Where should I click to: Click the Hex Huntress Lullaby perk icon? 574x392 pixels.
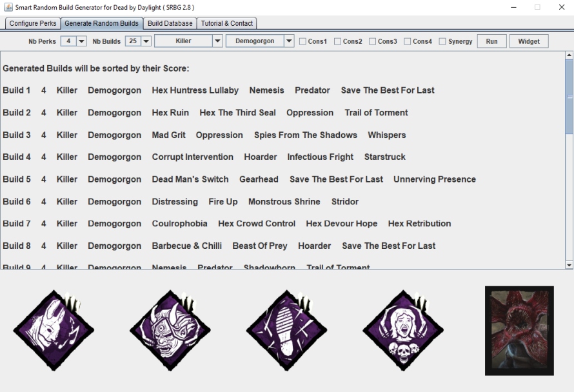pyautogui.click(x=54, y=331)
